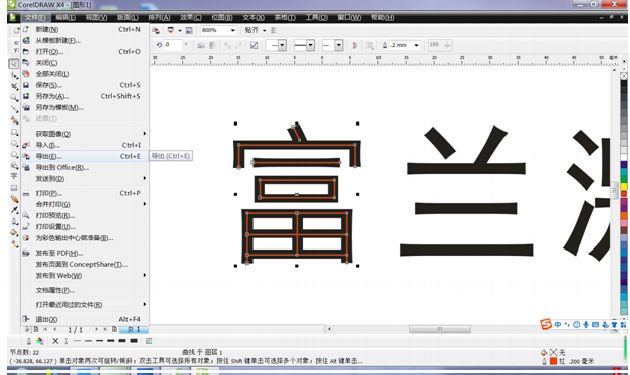Choose the Rectangle tool in the toolbox

(14, 132)
